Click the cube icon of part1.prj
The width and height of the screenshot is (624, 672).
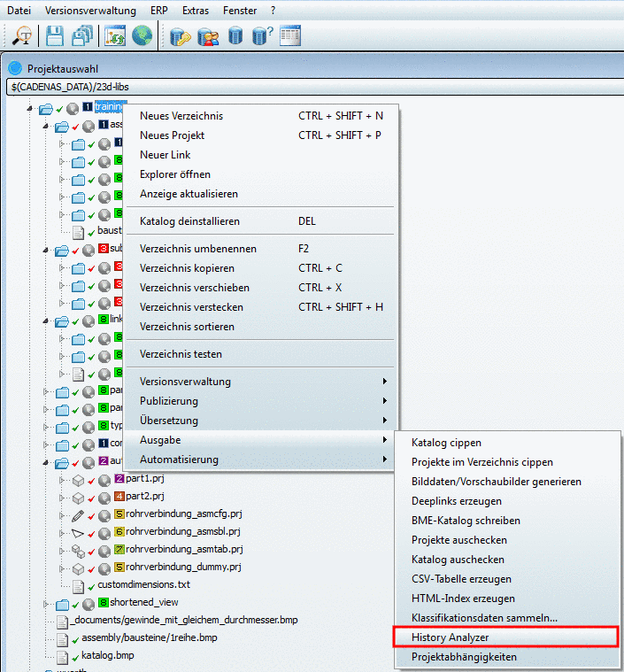pyautogui.click(x=78, y=481)
